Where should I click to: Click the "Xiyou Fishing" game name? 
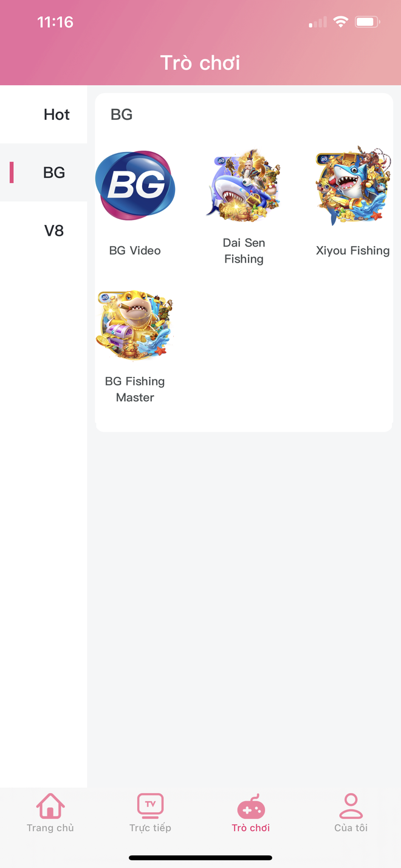[352, 250]
